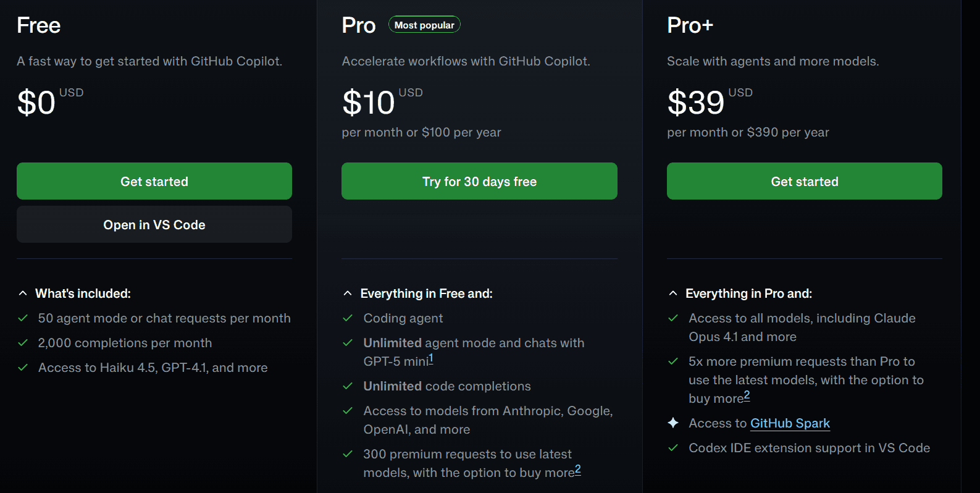Click Open in VS Code button
This screenshot has height=493, width=980.
click(154, 224)
